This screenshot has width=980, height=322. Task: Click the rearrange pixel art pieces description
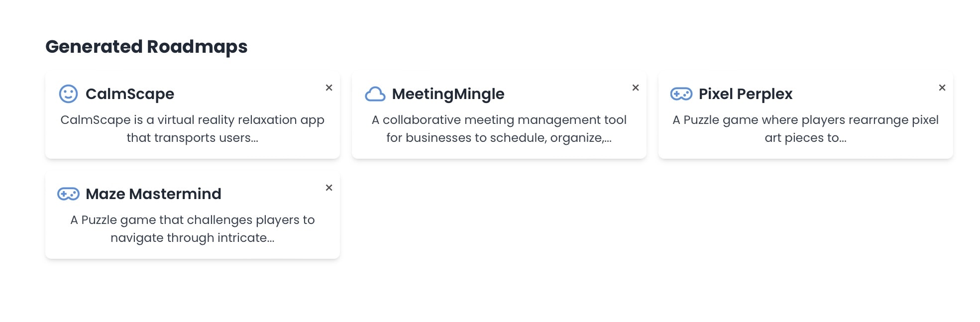[x=805, y=128]
